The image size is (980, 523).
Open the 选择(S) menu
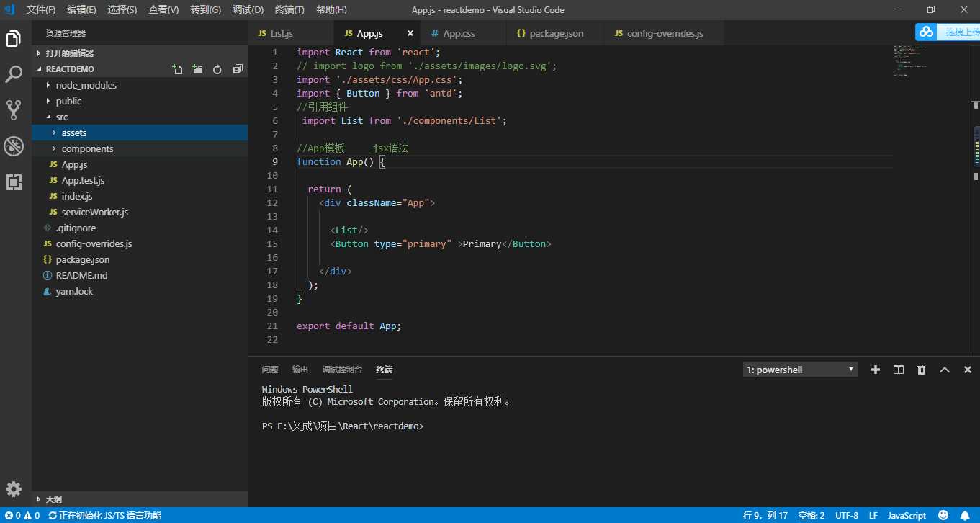pyautogui.click(x=122, y=10)
